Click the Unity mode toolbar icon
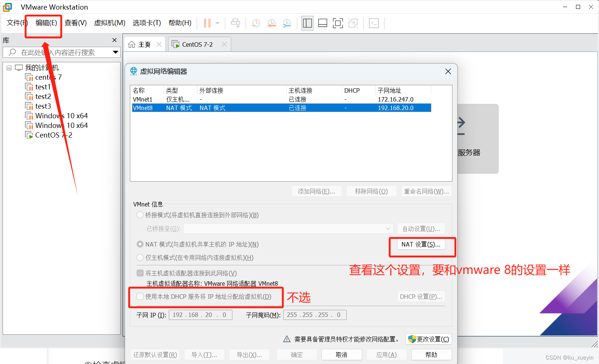Viewport: 599px width, 364px height. coord(353,23)
